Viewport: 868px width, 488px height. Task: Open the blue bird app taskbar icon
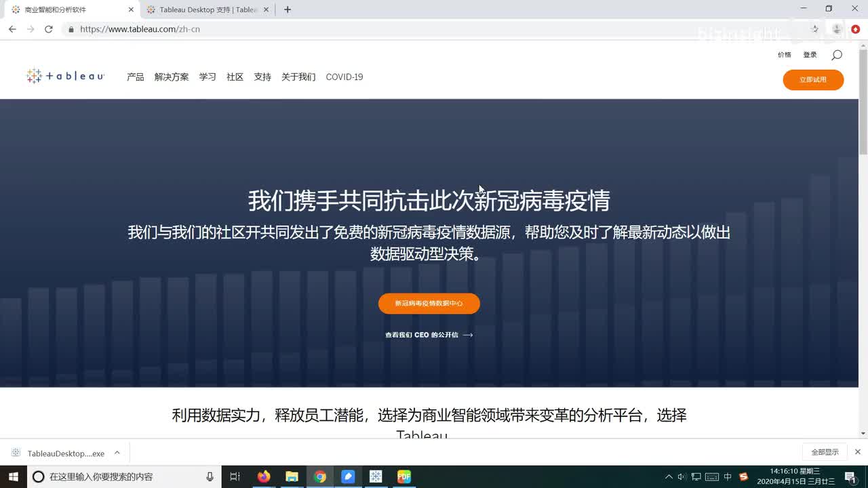tap(348, 476)
